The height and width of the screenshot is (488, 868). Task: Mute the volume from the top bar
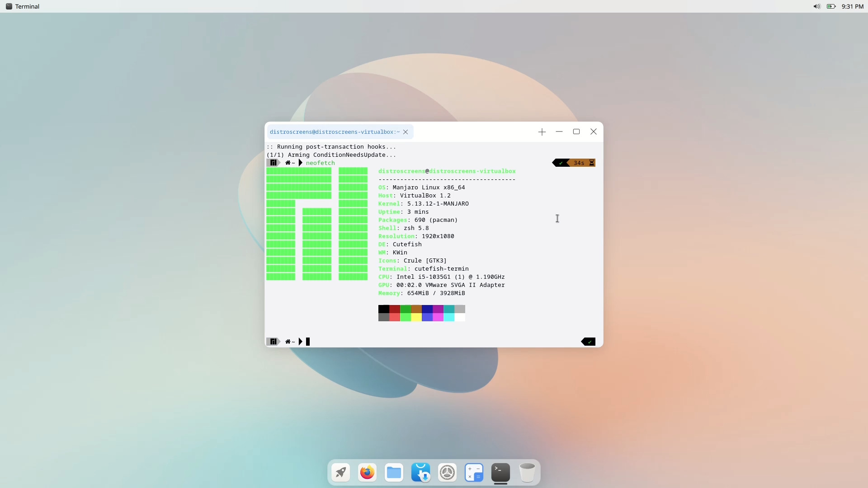(816, 6)
